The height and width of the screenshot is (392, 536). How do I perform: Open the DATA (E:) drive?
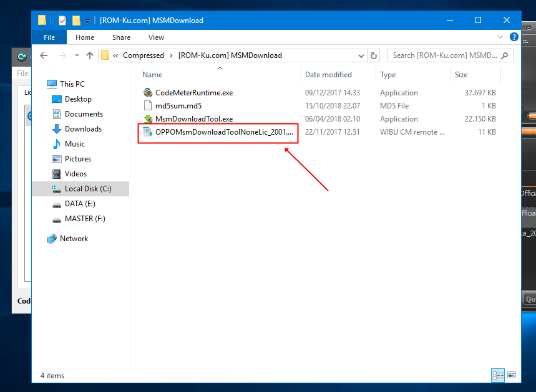80,204
